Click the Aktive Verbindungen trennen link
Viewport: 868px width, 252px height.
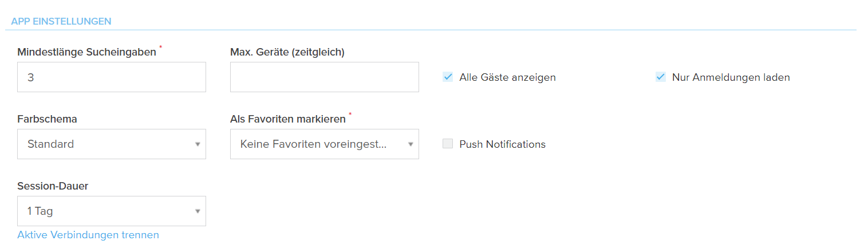coord(88,235)
